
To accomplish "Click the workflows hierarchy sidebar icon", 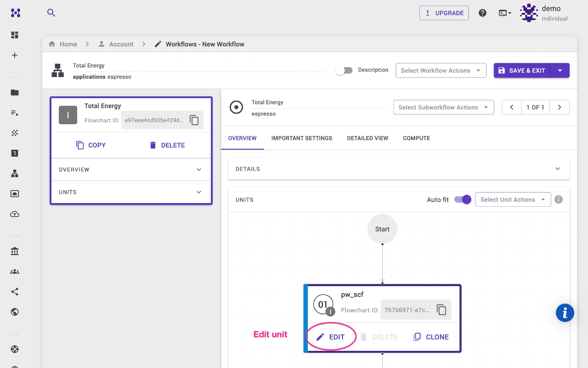I will pyautogui.click(x=15, y=174).
